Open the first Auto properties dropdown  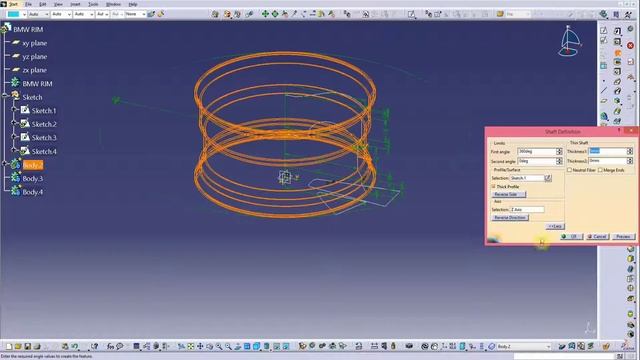point(38,14)
